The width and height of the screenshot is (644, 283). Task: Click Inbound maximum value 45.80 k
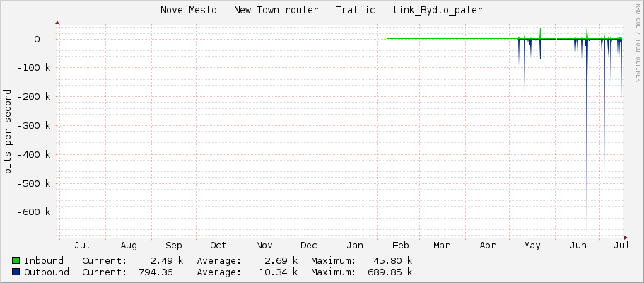pyautogui.click(x=393, y=260)
